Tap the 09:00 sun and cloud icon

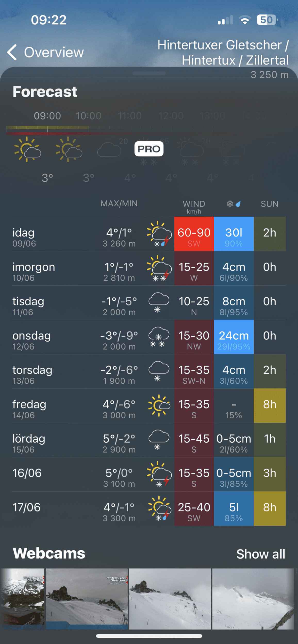(27, 150)
